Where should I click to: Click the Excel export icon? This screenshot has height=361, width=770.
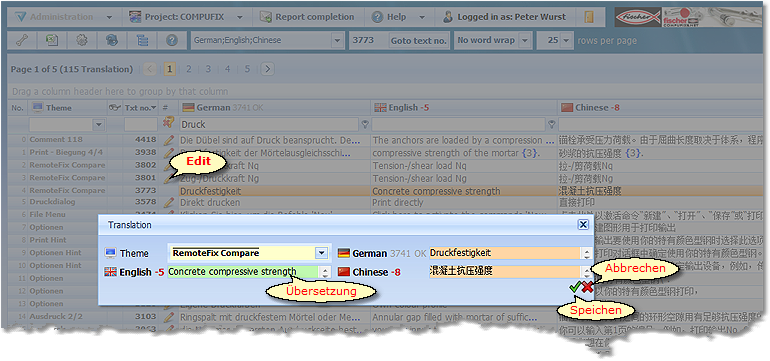(x=52, y=41)
